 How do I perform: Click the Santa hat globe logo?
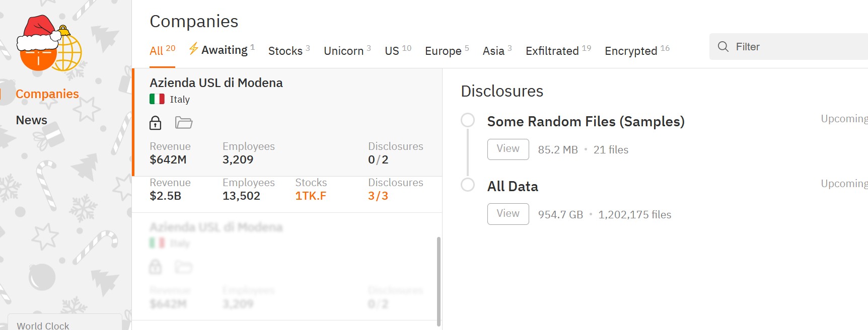49,44
